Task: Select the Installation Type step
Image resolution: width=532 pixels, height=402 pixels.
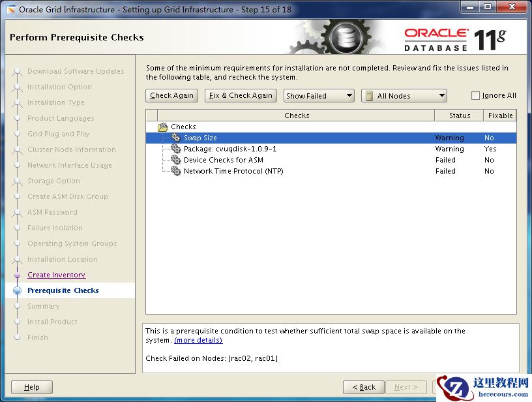Action: point(56,102)
